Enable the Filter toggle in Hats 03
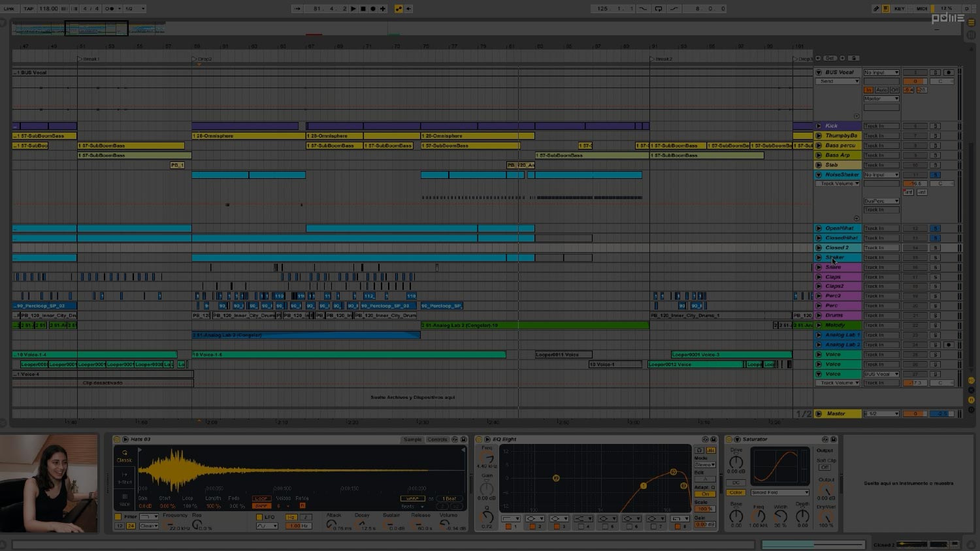Screen dimensions: 980x551 click(x=118, y=516)
